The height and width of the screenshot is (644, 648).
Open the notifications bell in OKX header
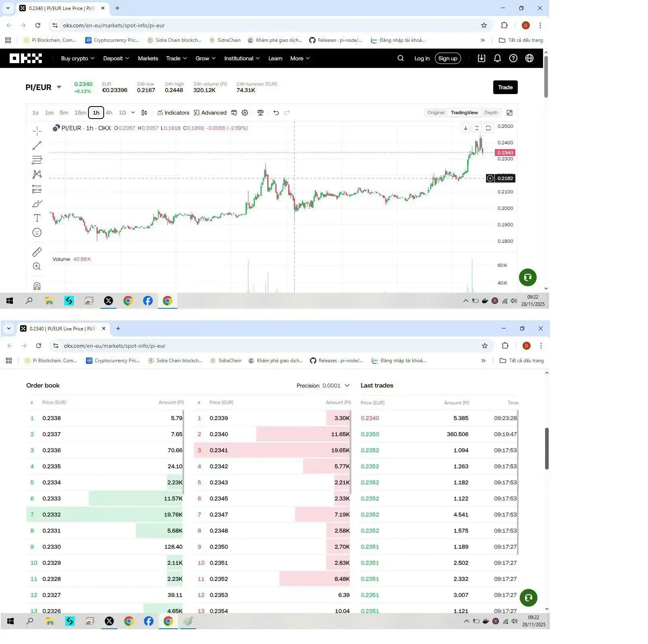click(497, 58)
